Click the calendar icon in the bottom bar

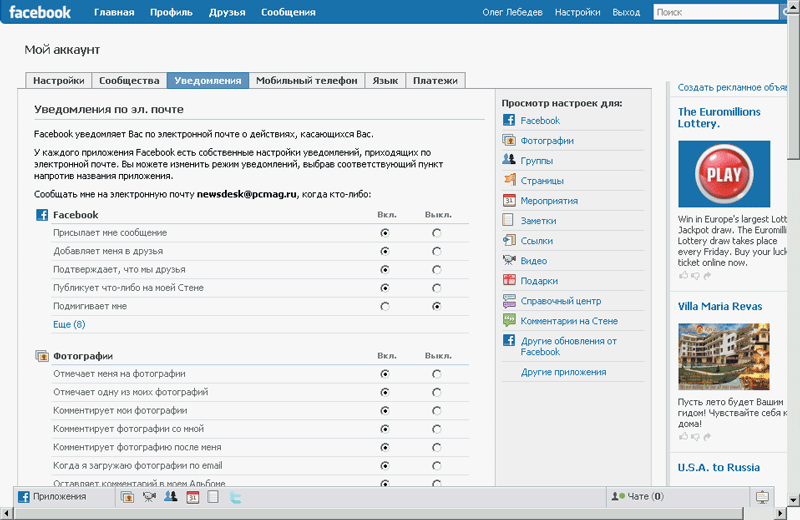(x=193, y=496)
